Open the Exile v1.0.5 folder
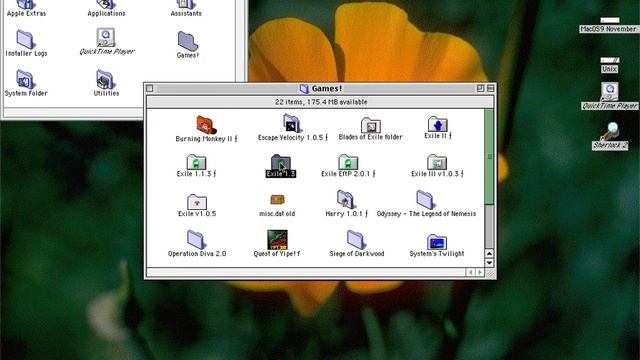The height and width of the screenshot is (360, 640). pyautogui.click(x=197, y=202)
